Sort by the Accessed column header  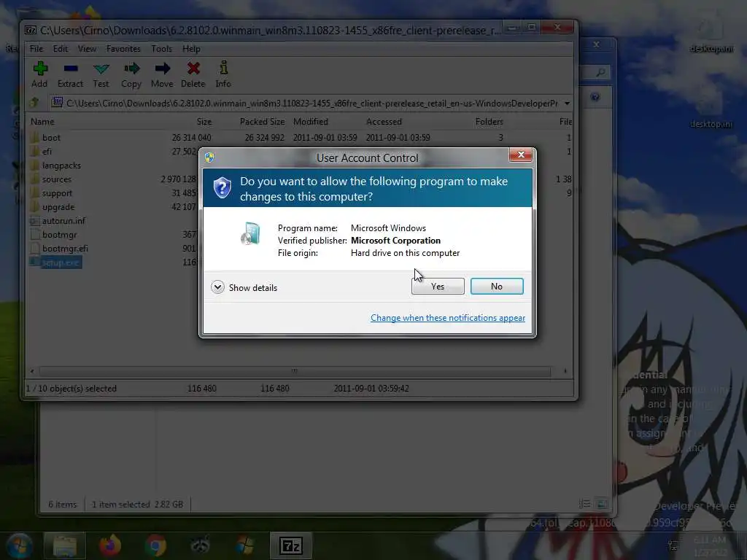click(x=384, y=122)
